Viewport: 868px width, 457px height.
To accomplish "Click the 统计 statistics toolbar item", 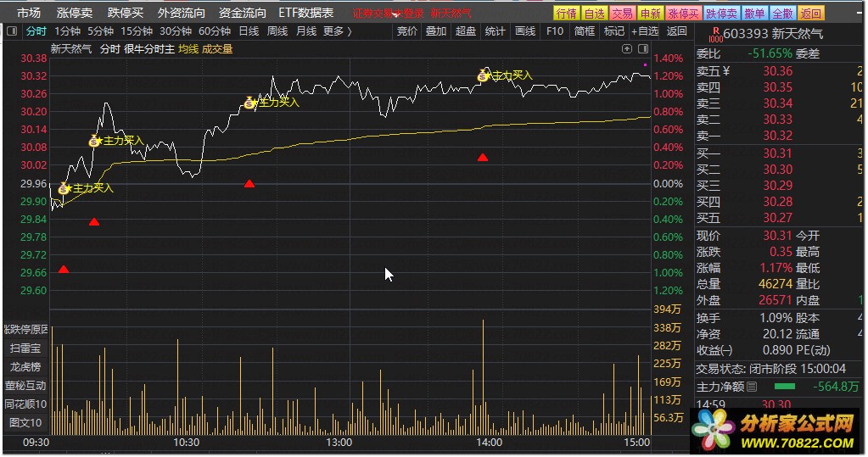I will pos(495,31).
